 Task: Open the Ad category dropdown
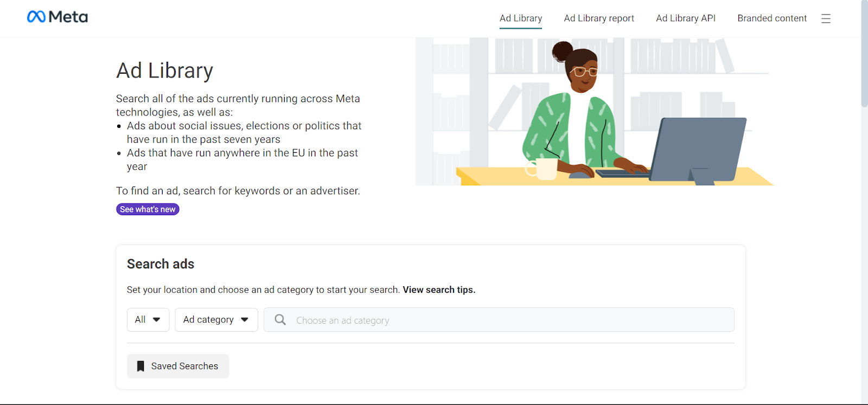coord(216,320)
